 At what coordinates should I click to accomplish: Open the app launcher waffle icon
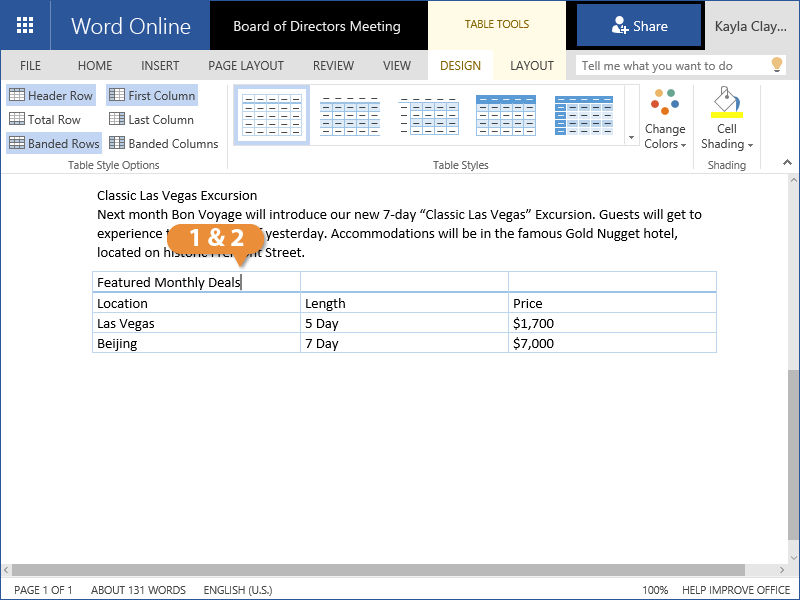25,26
